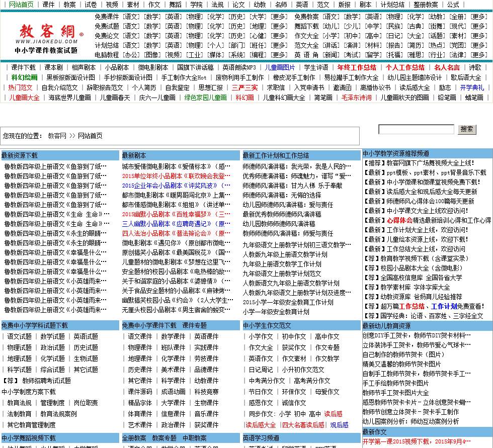
Task: Click 教客网 in the breadcrumb
Action: 57,136
